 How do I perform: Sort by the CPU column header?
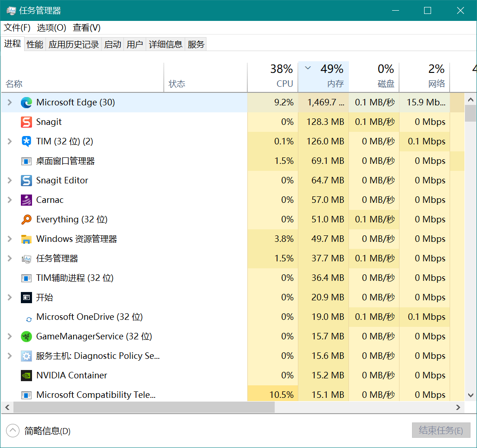point(273,78)
